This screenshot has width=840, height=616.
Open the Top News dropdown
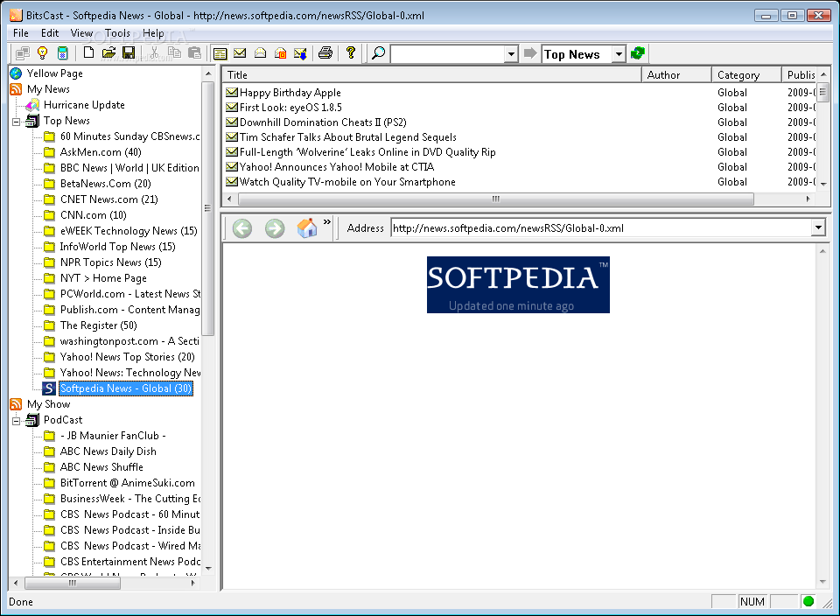click(619, 53)
